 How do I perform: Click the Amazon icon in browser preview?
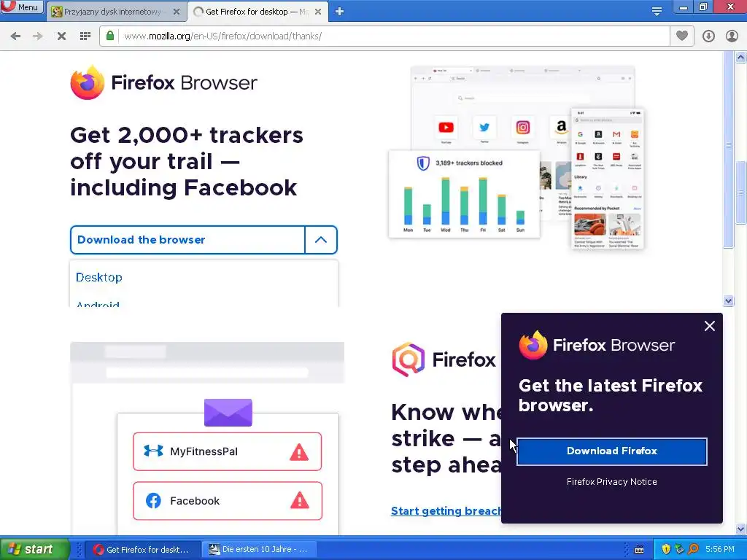tap(561, 128)
